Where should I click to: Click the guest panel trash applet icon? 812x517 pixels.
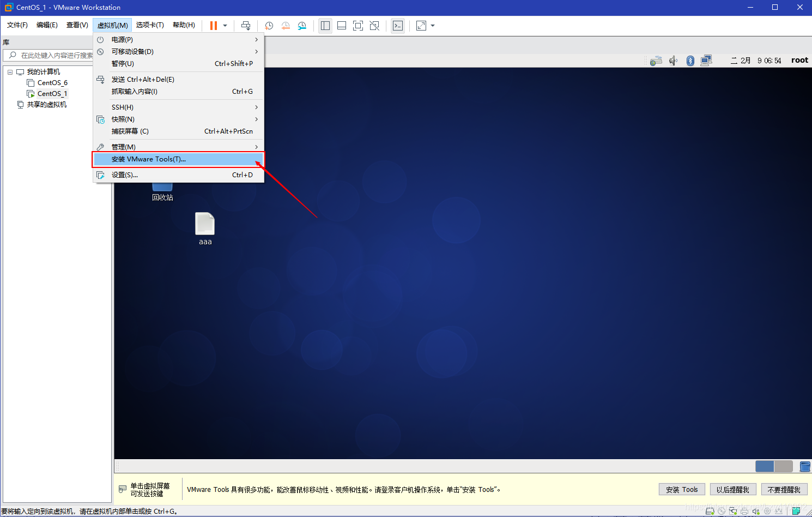(805, 466)
